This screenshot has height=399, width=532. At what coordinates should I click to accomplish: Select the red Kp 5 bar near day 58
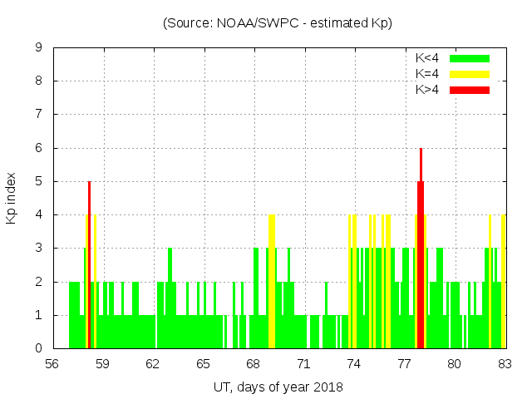(89, 266)
